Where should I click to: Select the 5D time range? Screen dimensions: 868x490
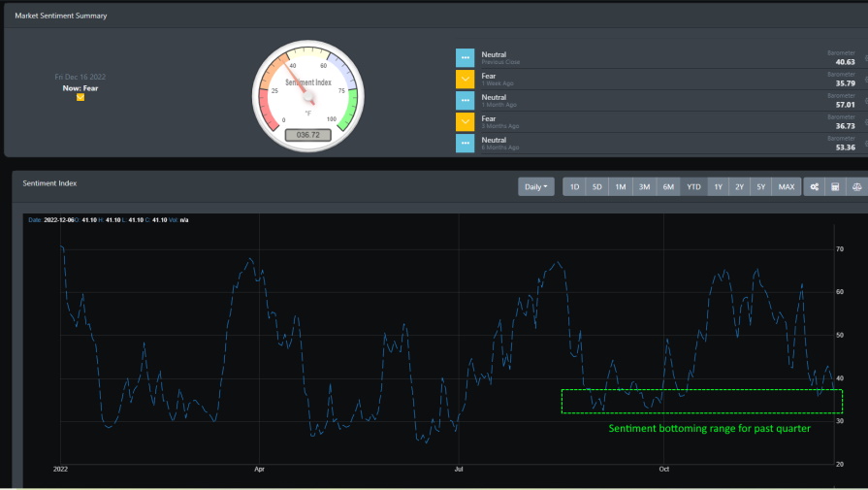pyautogui.click(x=596, y=187)
